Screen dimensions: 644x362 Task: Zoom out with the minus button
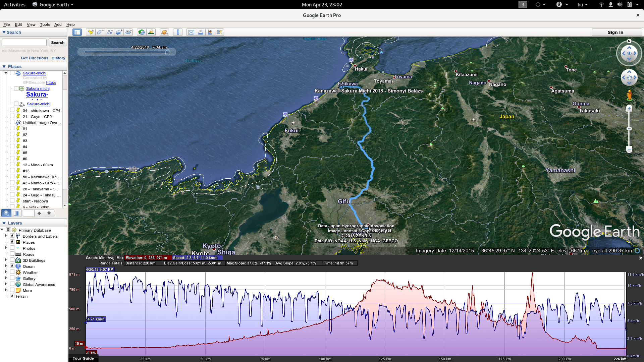point(629,149)
